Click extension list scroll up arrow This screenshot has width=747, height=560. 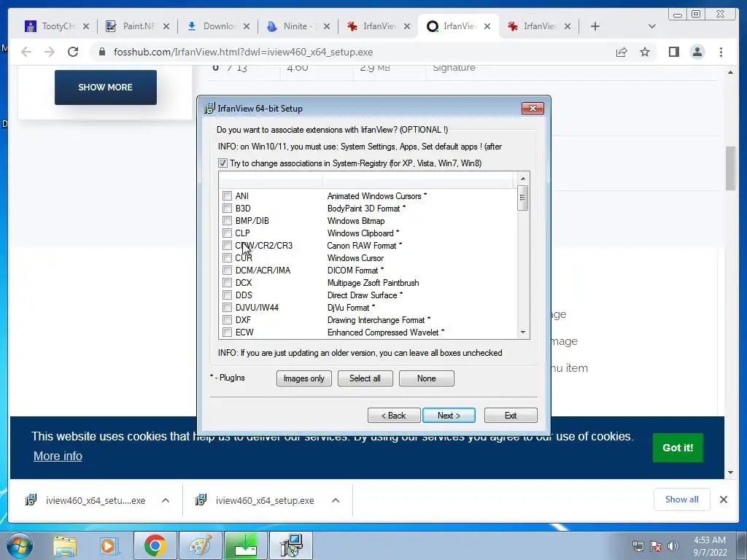pyautogui.click(x=523, y=178)
